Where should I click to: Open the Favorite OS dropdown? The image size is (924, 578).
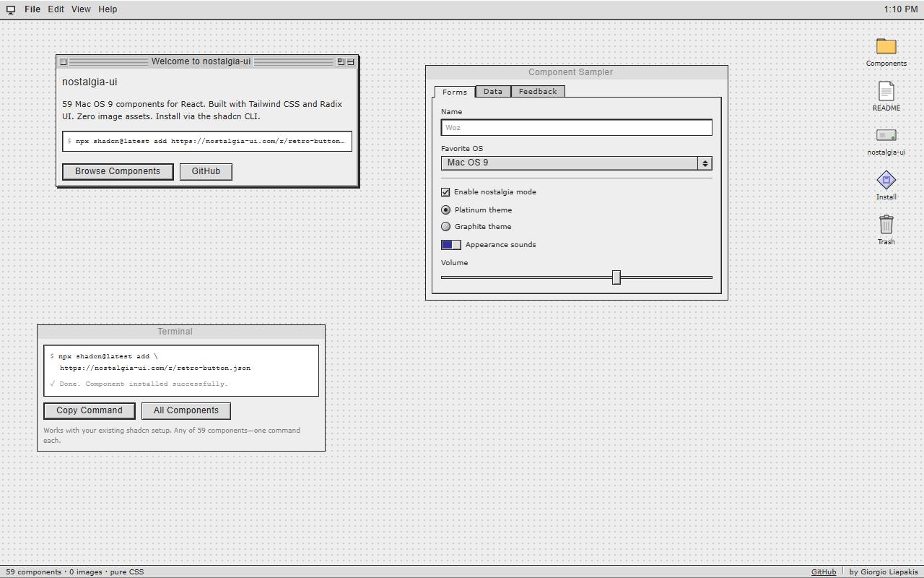pos(577,163)
